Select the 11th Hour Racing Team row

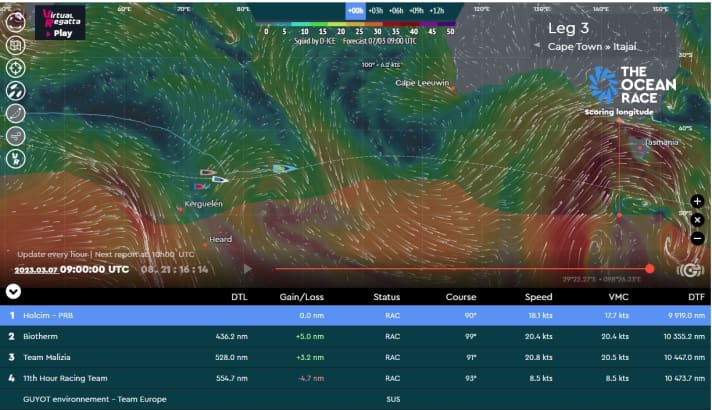(356, 378)
